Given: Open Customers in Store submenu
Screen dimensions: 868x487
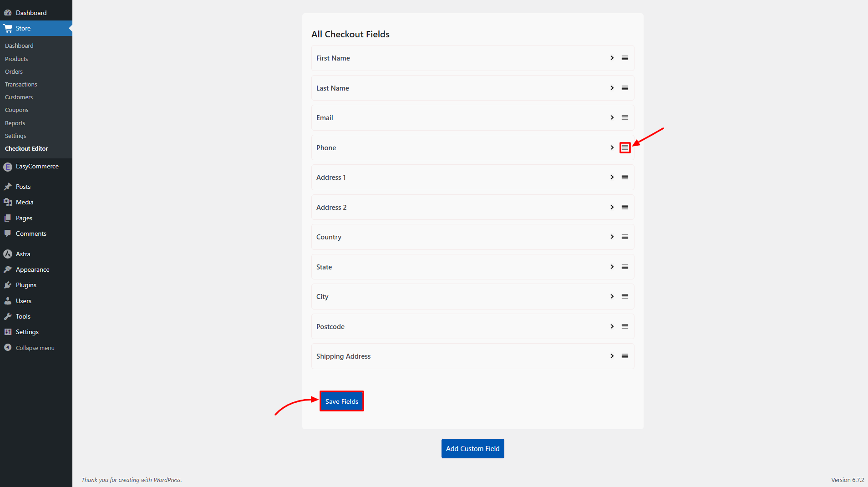Looking at the screenshot, I should (x=19, y=97).
